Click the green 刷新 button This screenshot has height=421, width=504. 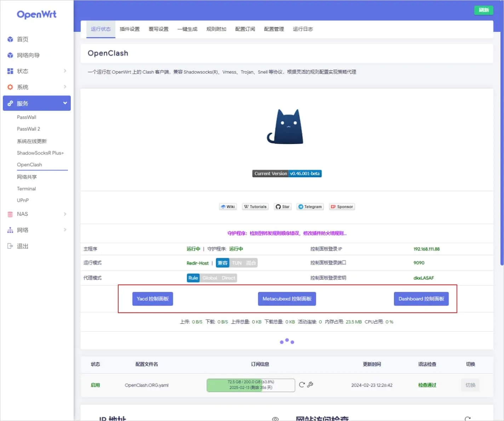(483, 10)
